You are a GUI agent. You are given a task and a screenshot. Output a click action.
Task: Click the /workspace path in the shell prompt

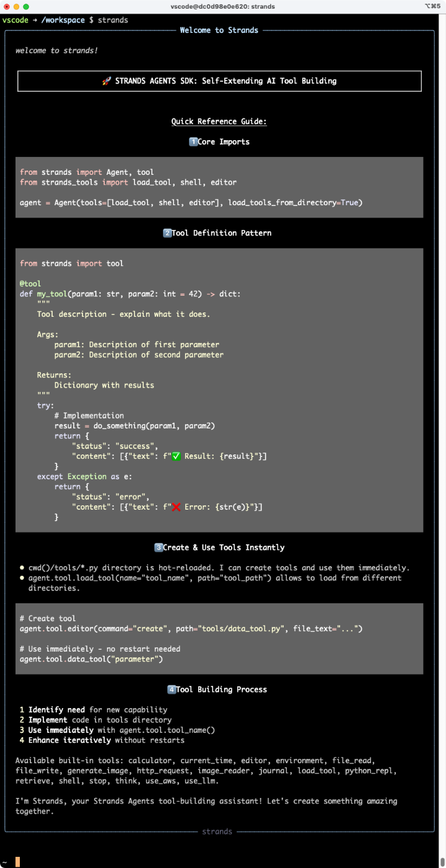click(63, 20)
